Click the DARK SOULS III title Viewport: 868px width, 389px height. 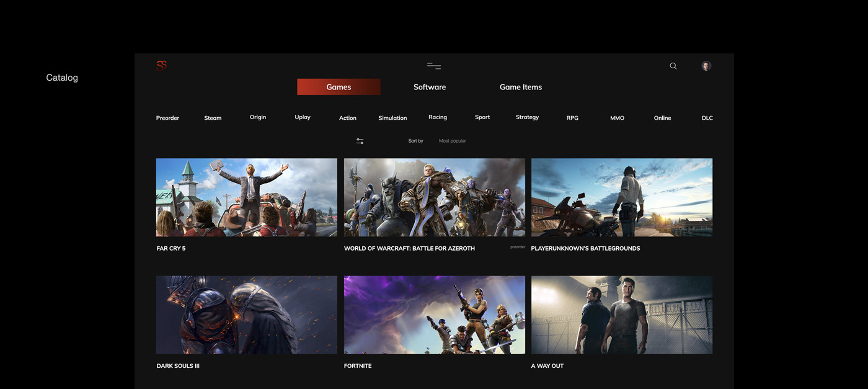[178, 366]
